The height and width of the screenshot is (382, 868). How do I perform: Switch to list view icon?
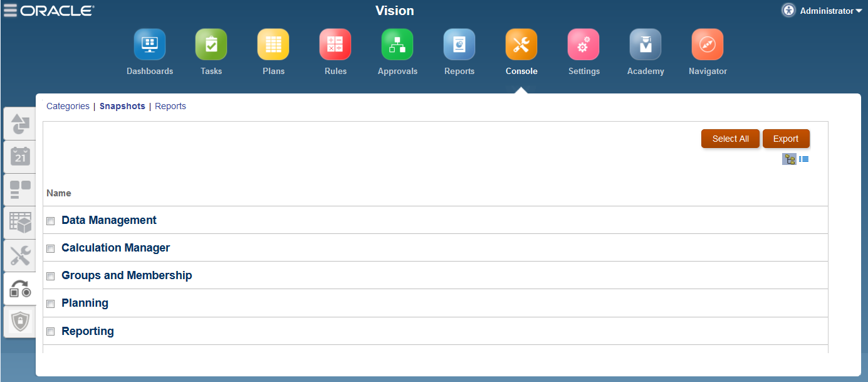803,159
